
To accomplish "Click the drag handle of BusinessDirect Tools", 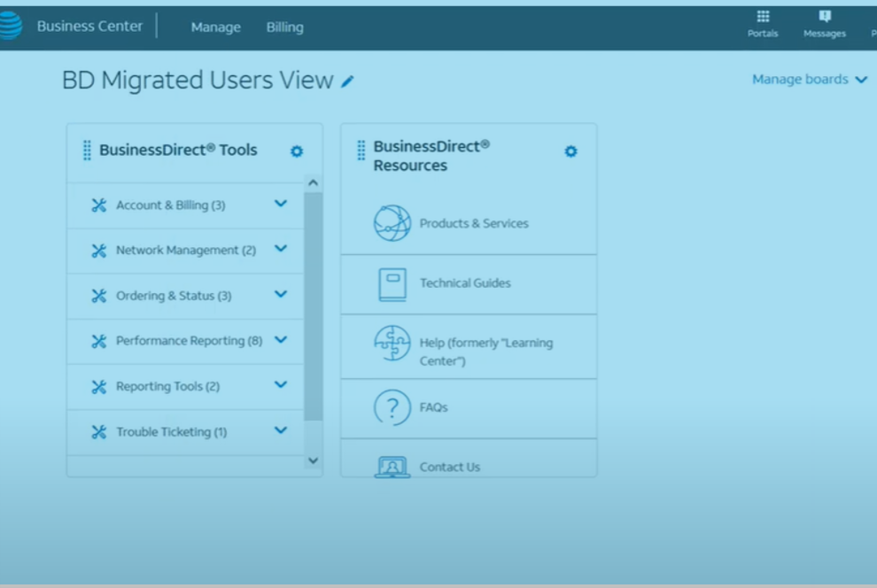I will (x=87, y=151).
